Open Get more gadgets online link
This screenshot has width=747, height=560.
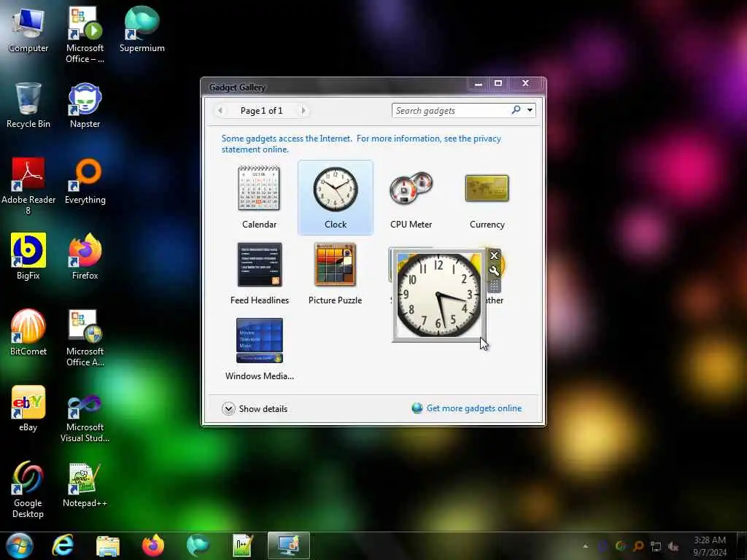click(x=467, y=408)
